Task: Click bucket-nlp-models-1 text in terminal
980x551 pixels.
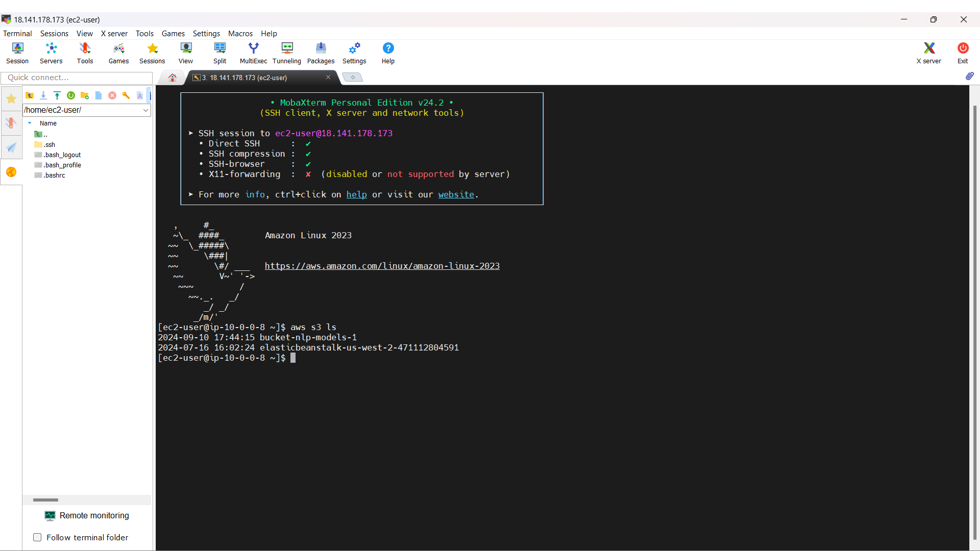Action: click(308, 337)
